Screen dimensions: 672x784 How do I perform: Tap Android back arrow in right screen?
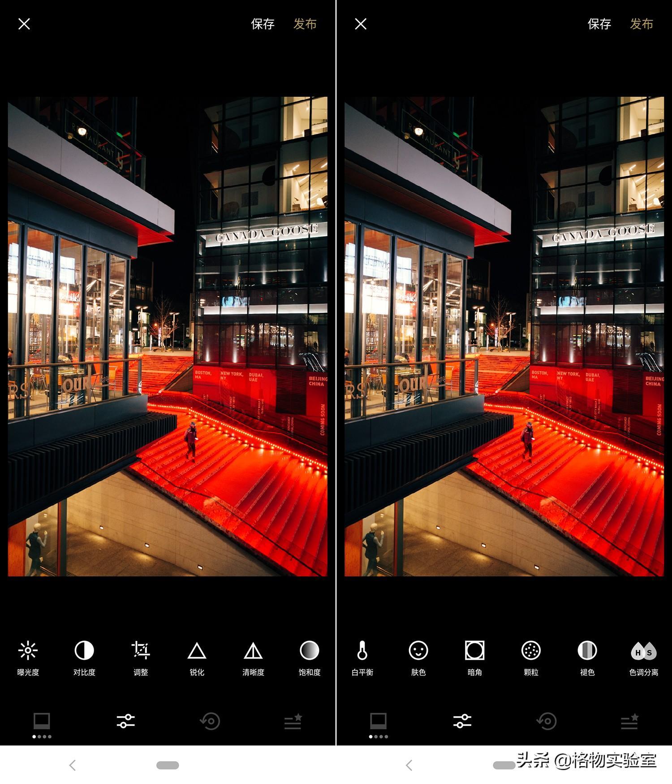[409, 765]
